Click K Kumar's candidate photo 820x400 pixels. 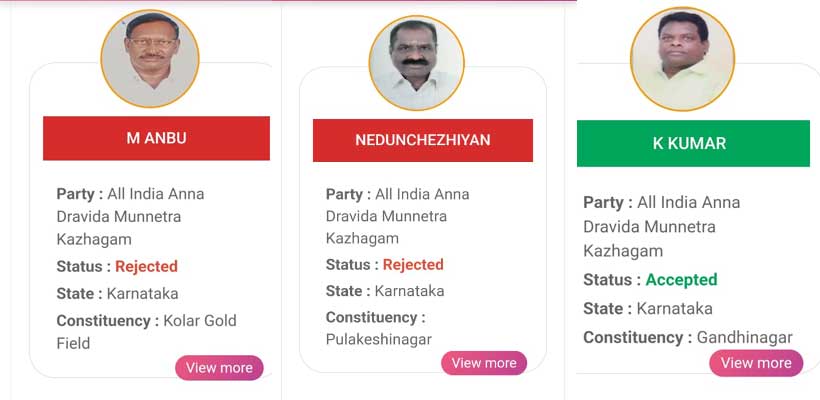(682, 59)
